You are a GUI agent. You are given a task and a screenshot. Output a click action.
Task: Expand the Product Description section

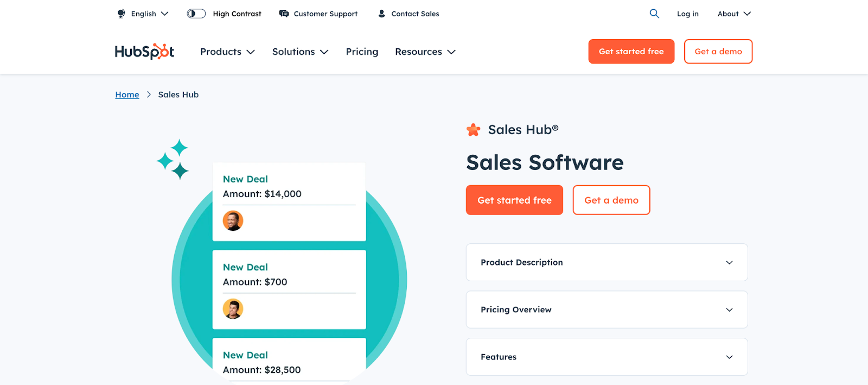(607, 262)
